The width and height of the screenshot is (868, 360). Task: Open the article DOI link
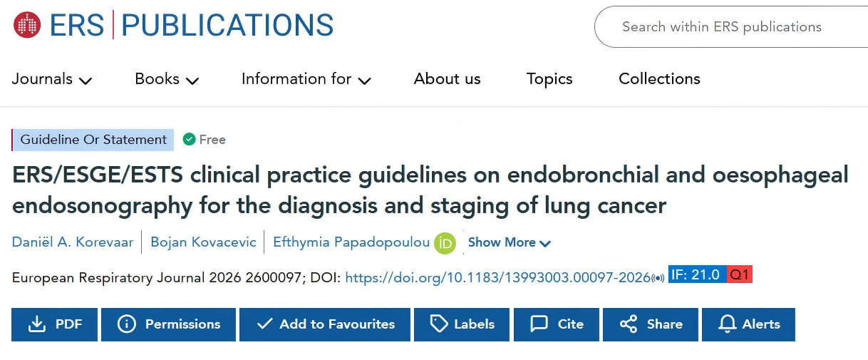(498, 277)
